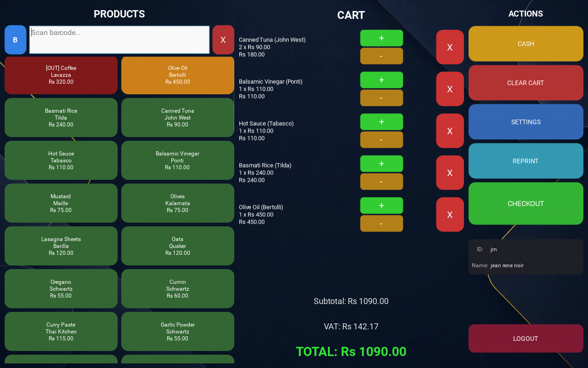
Task: Open SETTINGS from the actions panel
Action: [526, 122]
